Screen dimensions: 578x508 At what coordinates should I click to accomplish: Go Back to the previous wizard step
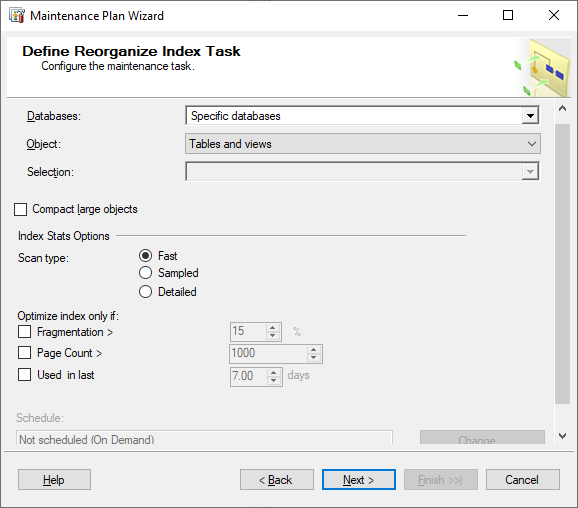[x=277, y=479]
